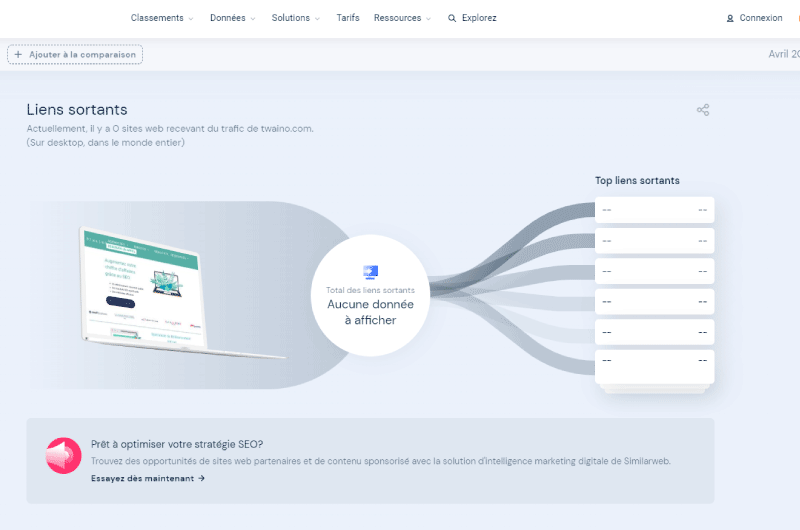Open the Classements menu
800x530 pixels.
coord(162,18)
